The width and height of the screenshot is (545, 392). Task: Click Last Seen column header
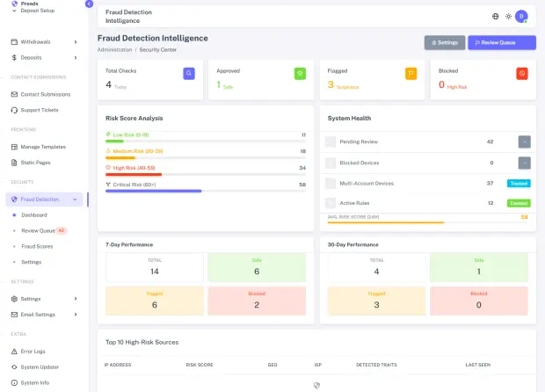478,365
